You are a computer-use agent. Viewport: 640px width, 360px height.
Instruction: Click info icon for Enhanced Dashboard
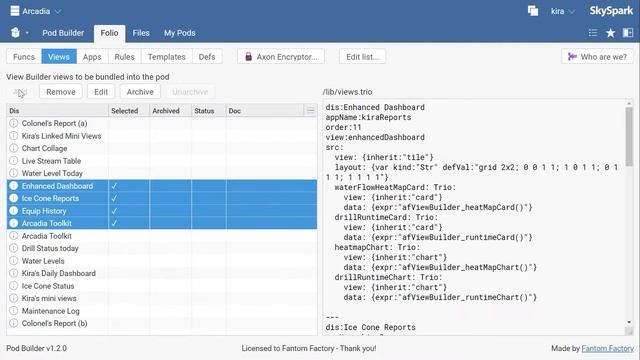coord(13,186)
